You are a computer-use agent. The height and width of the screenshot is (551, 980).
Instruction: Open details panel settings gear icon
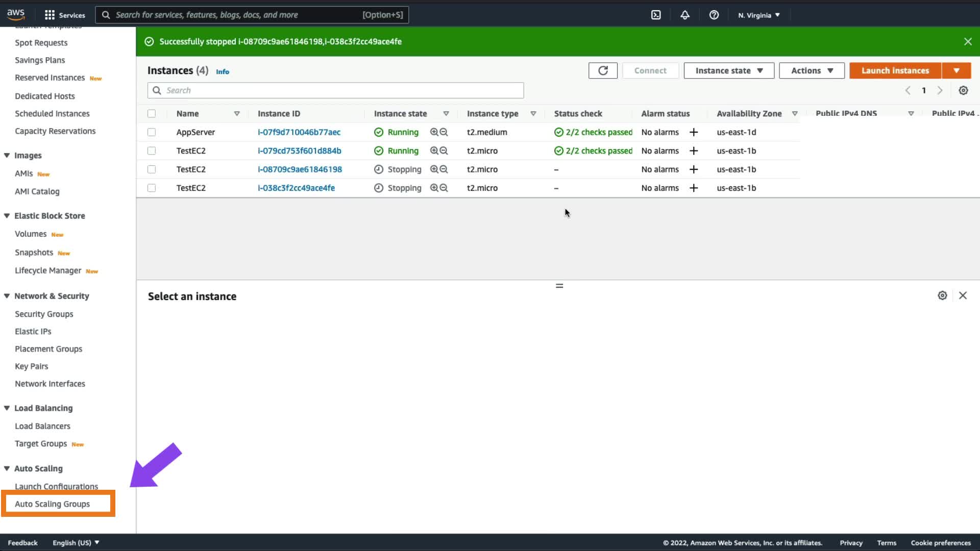[942, 295]
